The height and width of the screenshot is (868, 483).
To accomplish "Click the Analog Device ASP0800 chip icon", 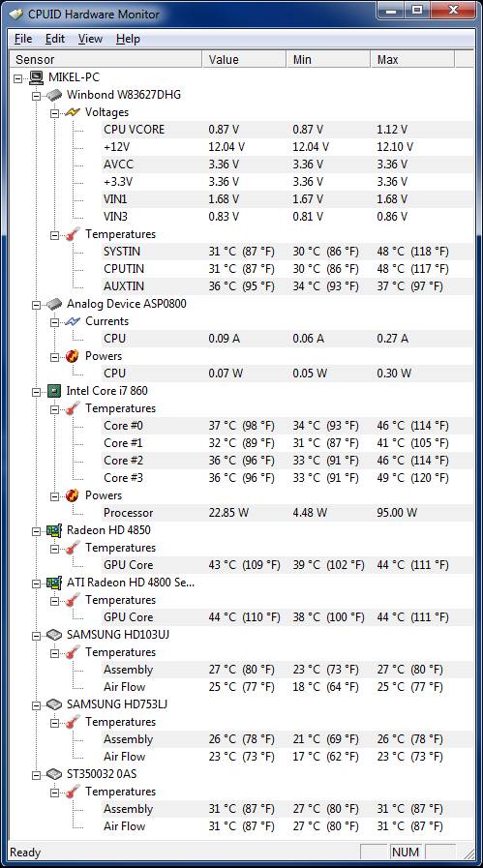I will (x=54, y=304).
